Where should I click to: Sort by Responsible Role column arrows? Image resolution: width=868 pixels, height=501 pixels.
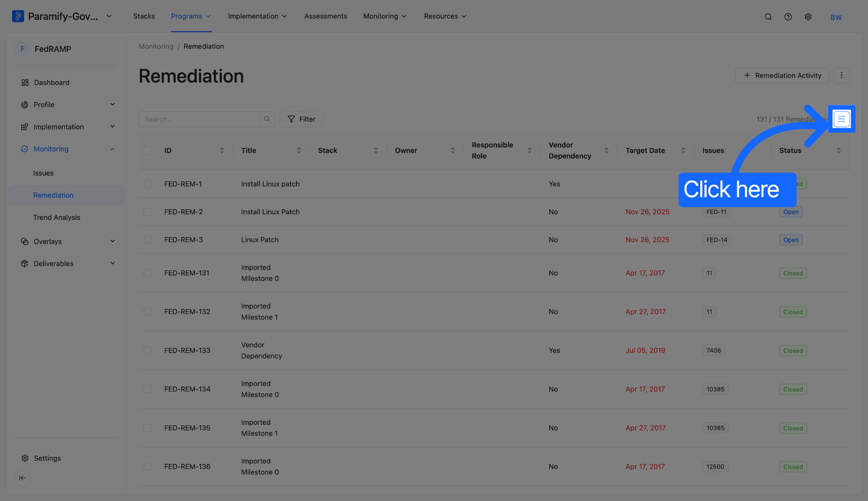pos(530,150)
